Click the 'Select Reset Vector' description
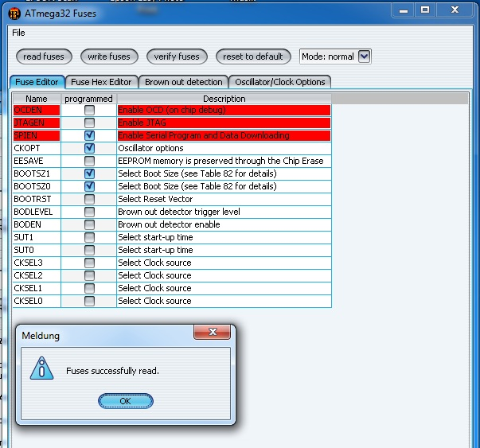The height and width of the screenshot is (448, 480). 224,199
